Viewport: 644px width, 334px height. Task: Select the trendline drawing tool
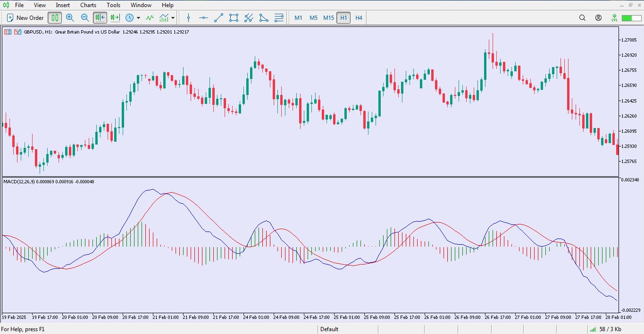pos(218,18)
